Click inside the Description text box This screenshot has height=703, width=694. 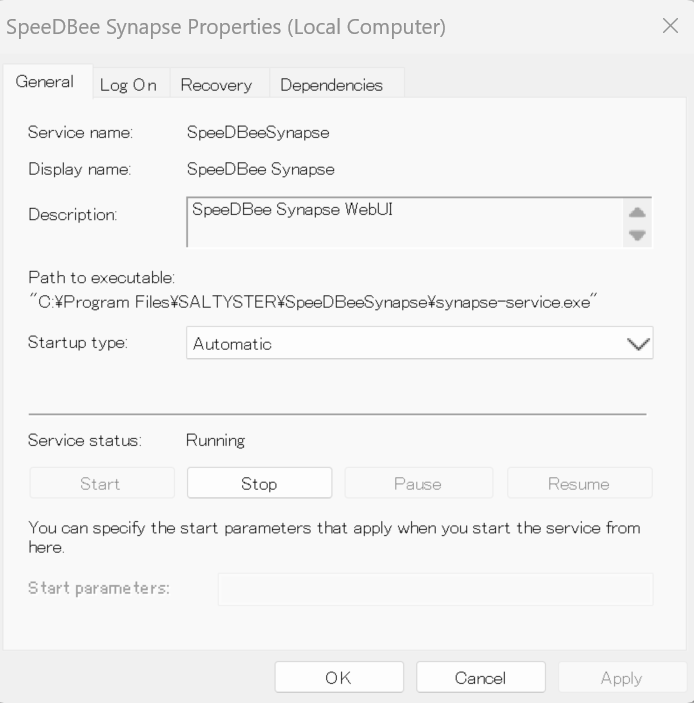tap(400, 221)
